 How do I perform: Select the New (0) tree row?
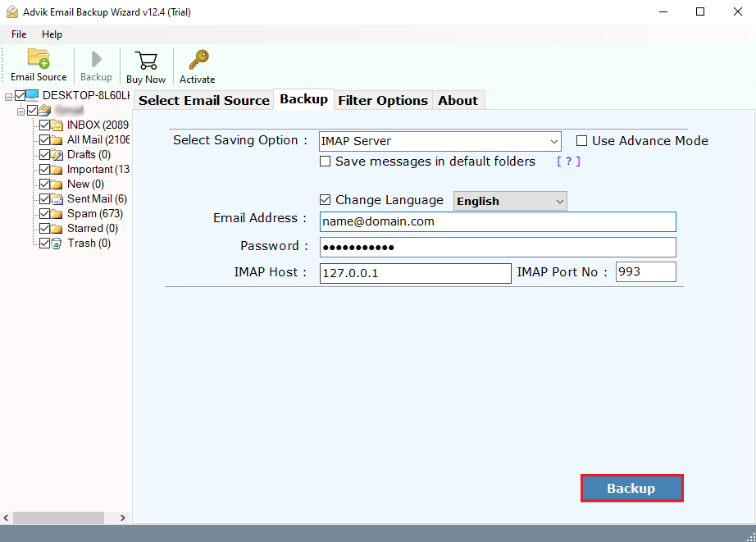tap(85, 184)
